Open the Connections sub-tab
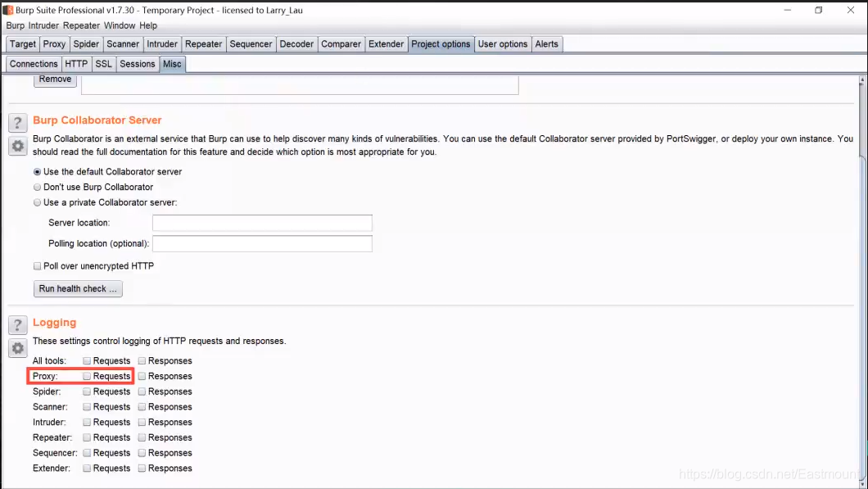 coord(34,64)
